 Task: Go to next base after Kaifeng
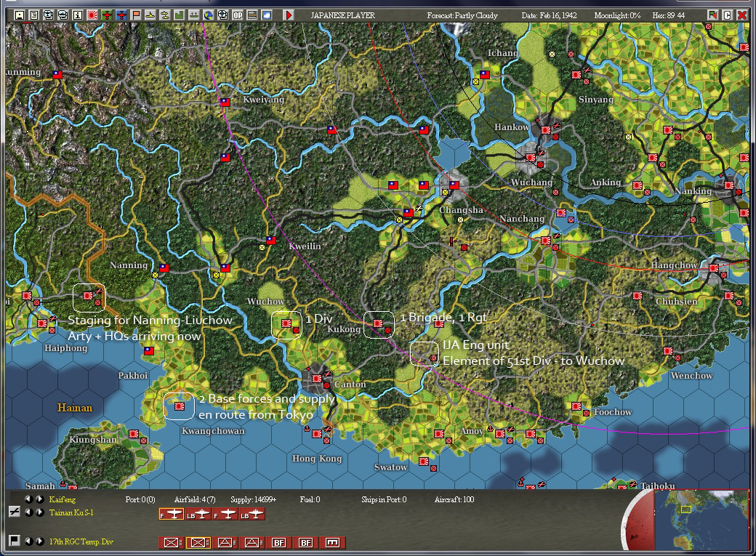(40, 499)
